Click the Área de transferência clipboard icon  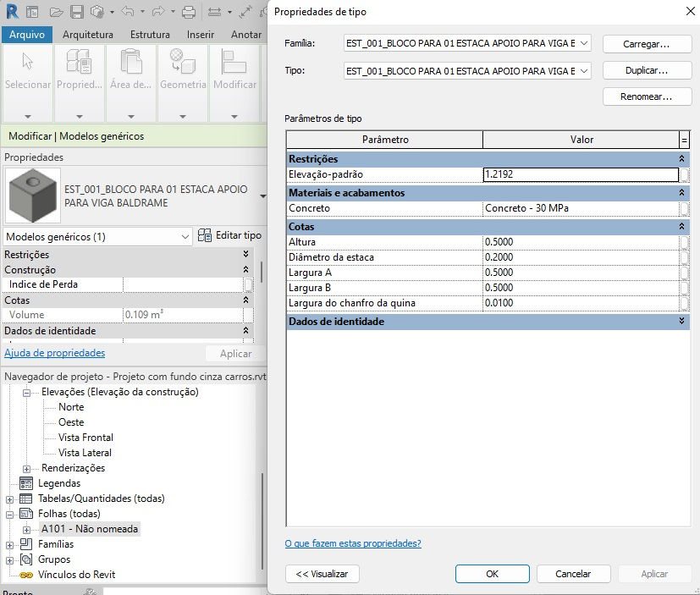point(131,61)
